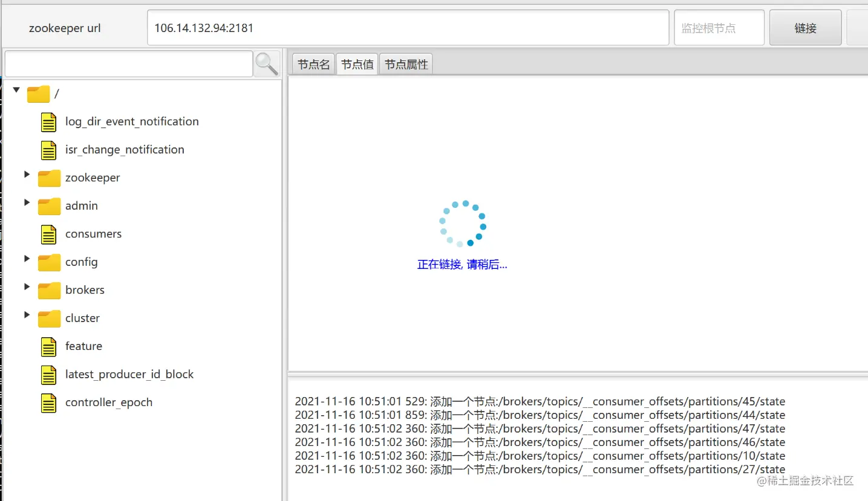Select the admin node label
Screen dimensions: 868x501
pos(82,205)
